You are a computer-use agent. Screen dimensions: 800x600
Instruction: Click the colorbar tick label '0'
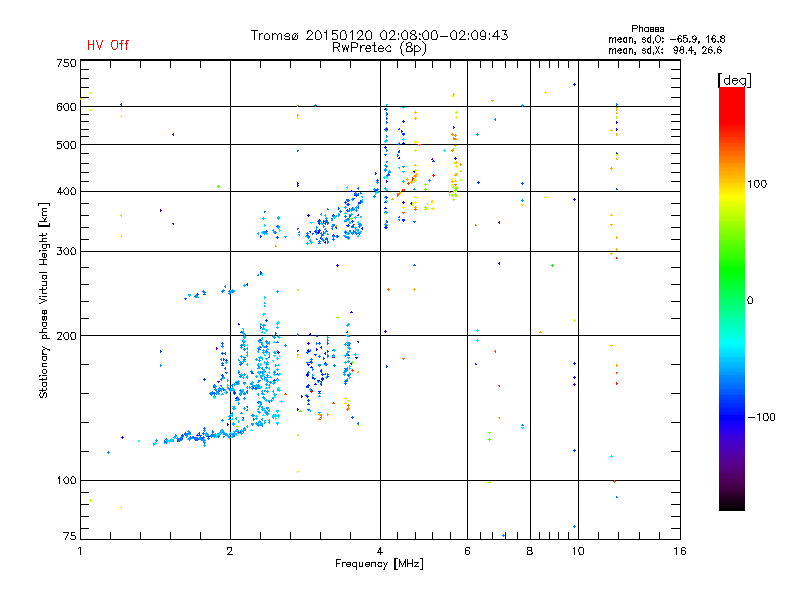750,301
